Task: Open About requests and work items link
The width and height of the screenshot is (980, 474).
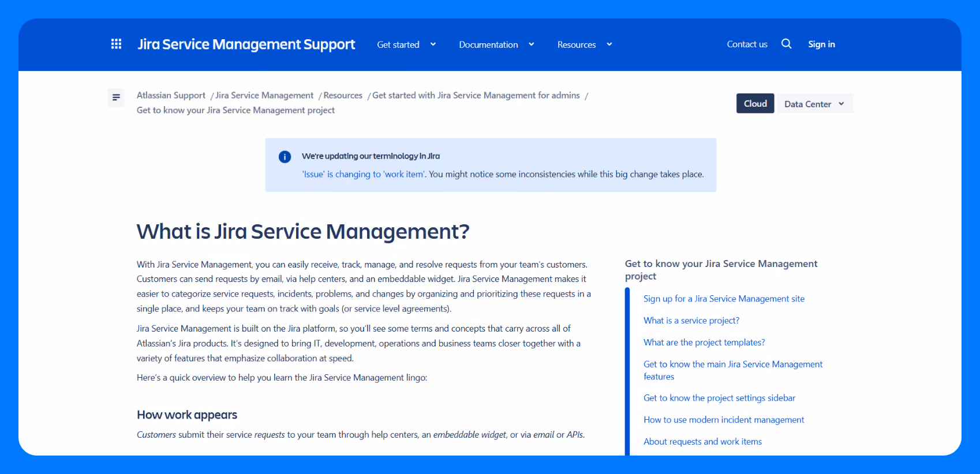Action: [702, 442]
